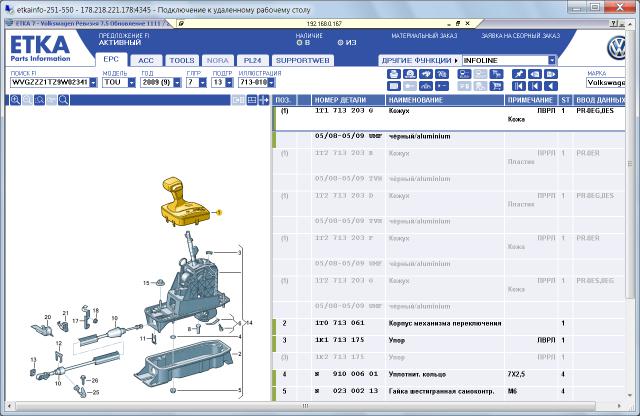The image size is (640, 416).
Task: Click the zoom-area magnifier in illustration toolbar
Action: 39,100
